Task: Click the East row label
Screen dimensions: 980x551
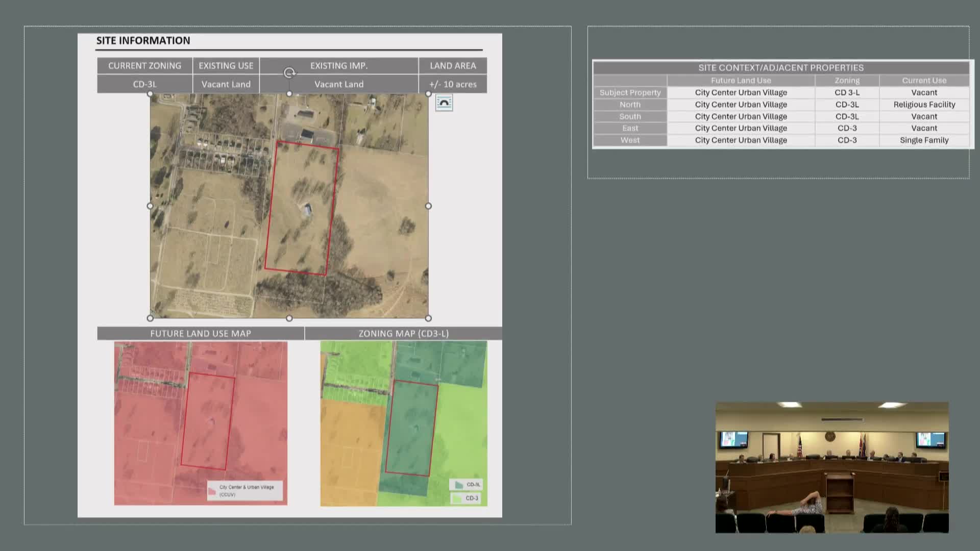Action: pyautogui.click(x=630, y=128)
